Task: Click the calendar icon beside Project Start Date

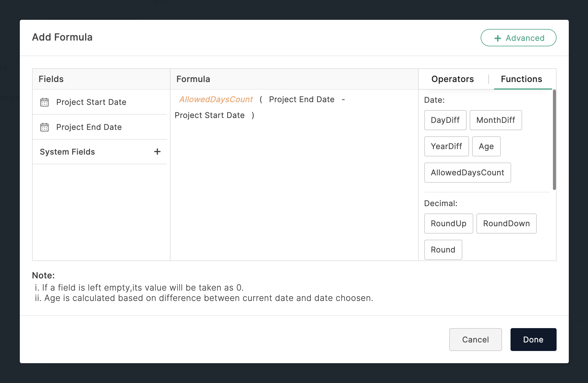Action: (x=45, y=102)
